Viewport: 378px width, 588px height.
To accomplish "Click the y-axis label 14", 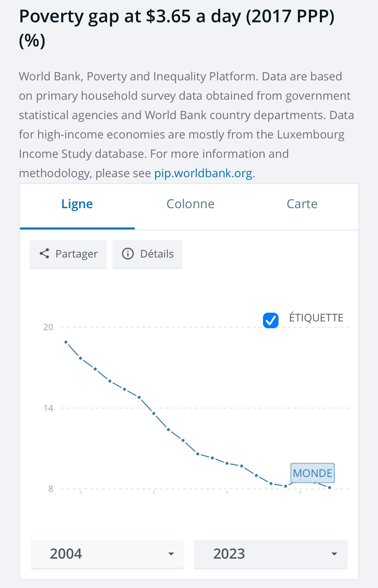I will coord(48,408).
